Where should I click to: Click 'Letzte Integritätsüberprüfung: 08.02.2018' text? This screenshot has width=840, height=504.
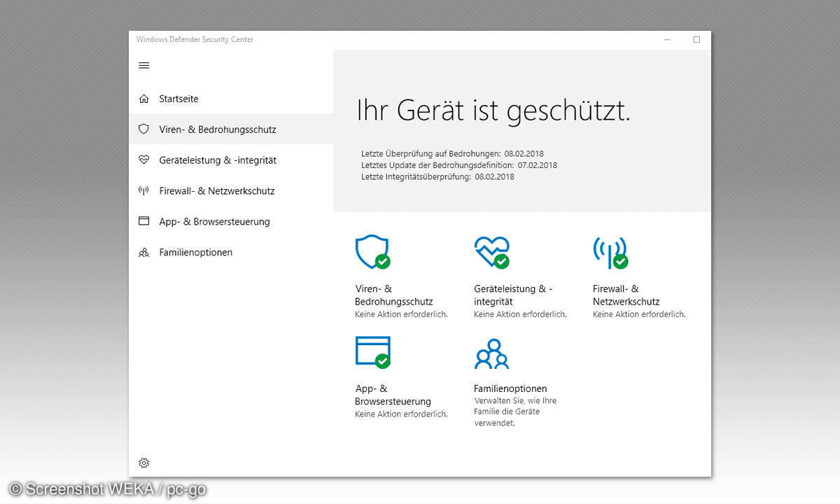[437, 177]
